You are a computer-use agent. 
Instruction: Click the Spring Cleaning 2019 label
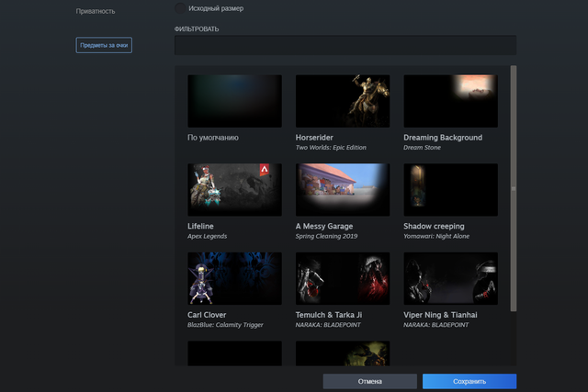click(x=326, y=236)
